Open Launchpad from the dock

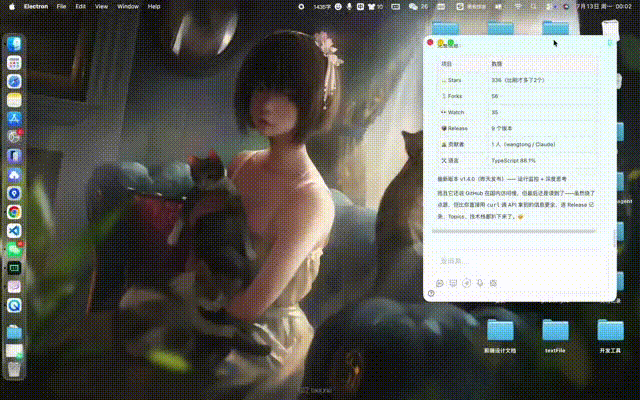(14, 63)
